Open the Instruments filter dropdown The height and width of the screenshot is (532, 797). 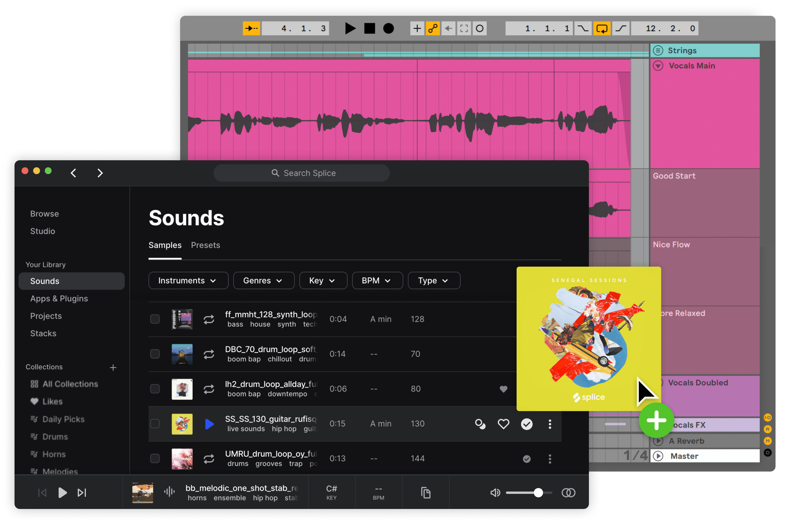click(x=188, y=281)
